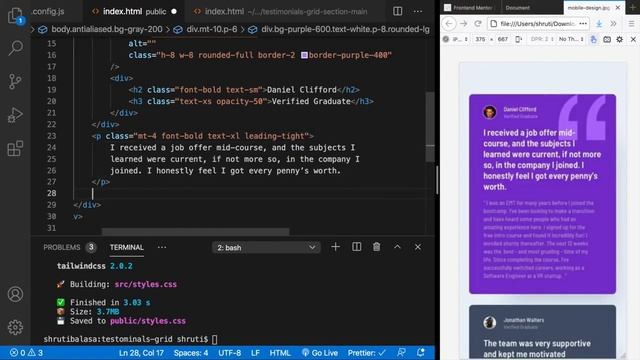Change language mode via HTML status item
This screenshot has height=360, width=640.
280,353
